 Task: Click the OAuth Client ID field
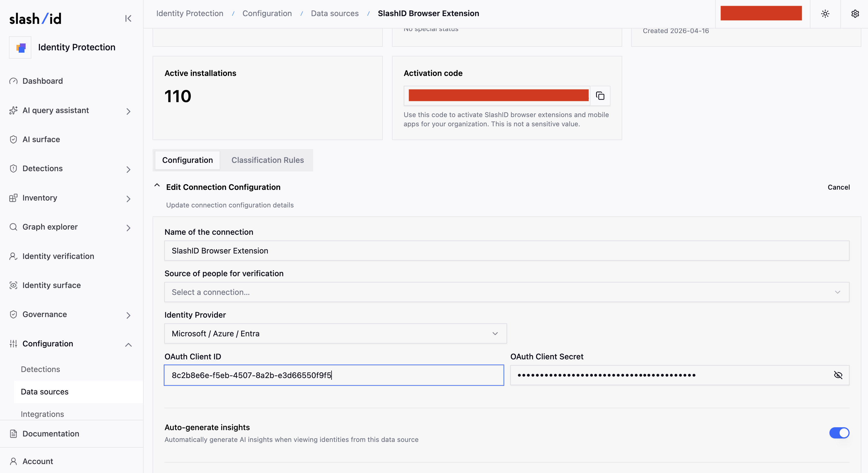[x=334, y=375]
